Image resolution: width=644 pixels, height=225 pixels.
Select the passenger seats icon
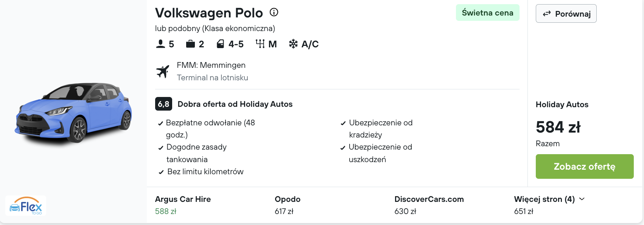click(x=160, y=44)
